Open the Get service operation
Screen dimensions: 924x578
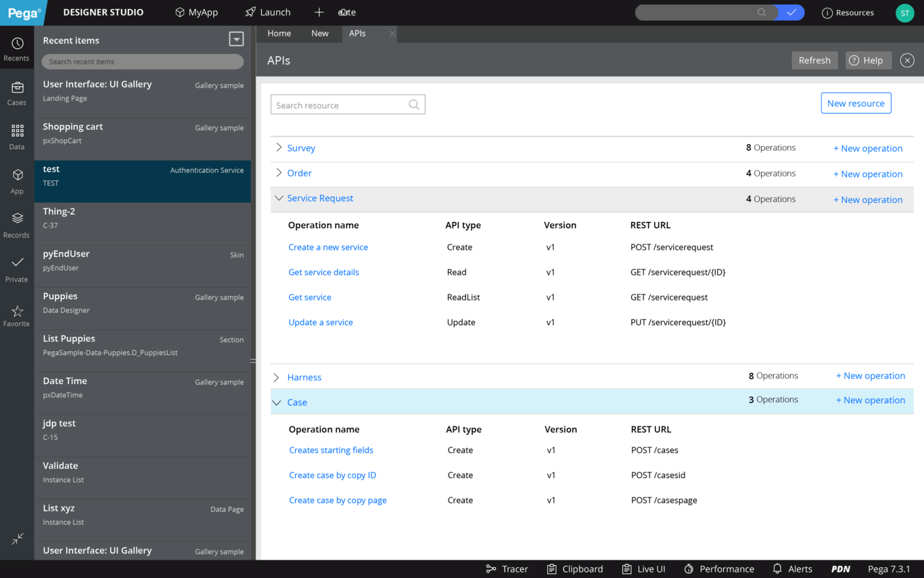[x=310, y=297]
